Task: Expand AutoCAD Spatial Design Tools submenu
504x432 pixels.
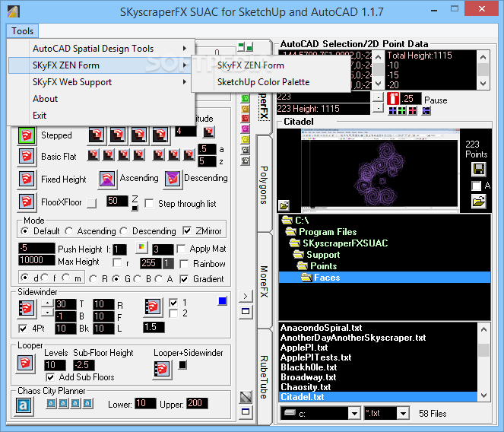Action: (102, 49)
